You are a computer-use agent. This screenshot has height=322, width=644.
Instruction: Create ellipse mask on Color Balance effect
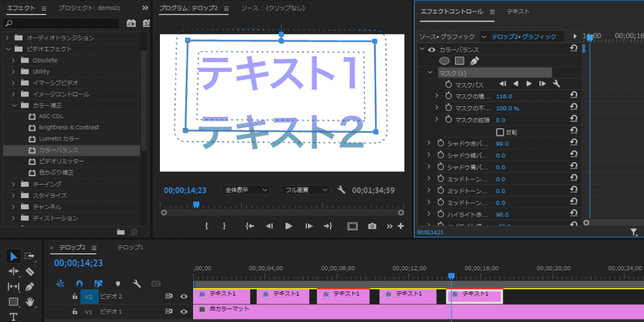(x=444, y=61)
